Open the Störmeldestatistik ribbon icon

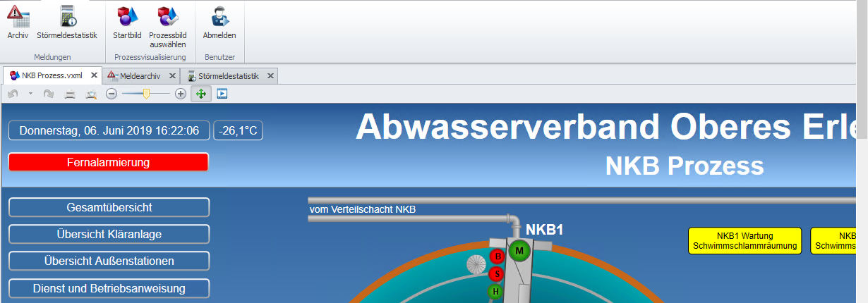tap(67, 22)
